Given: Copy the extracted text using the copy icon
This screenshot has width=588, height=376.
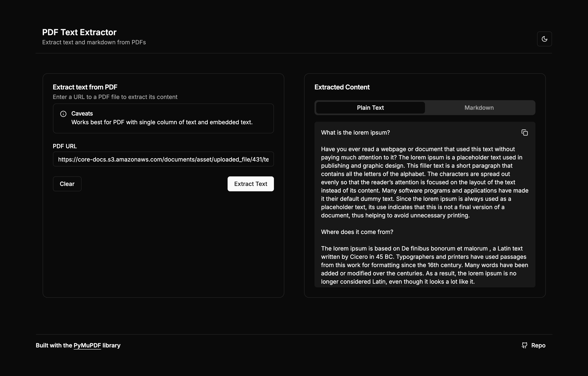Looking at the screenshot, I should [x=524, y=133].
